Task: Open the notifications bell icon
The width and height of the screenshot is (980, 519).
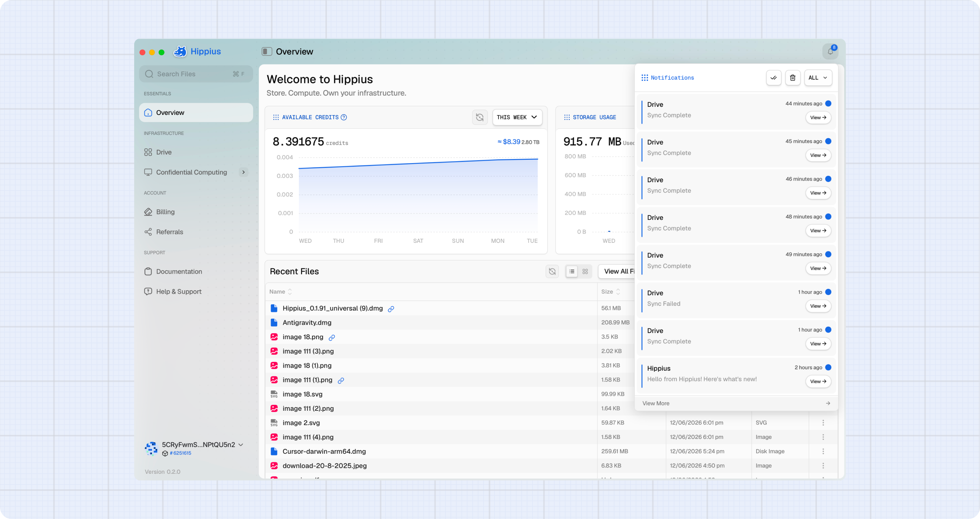Action: click(830, 52)
